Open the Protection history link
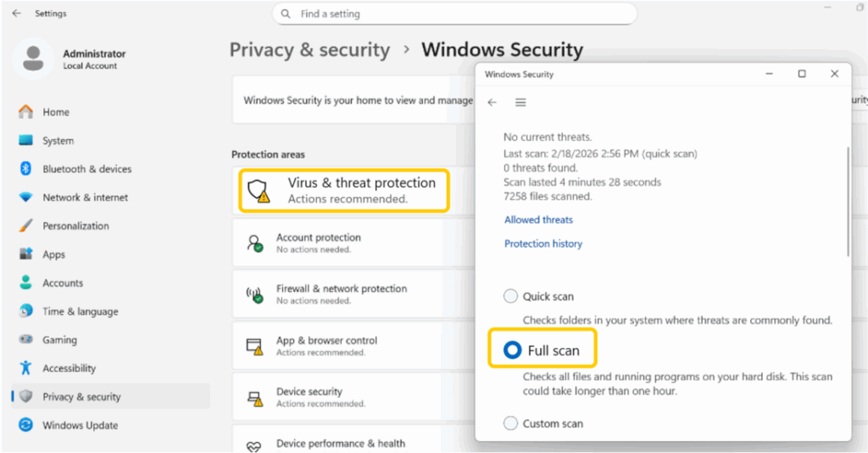This screenshot has height=453, width=868. click(543, 243)
